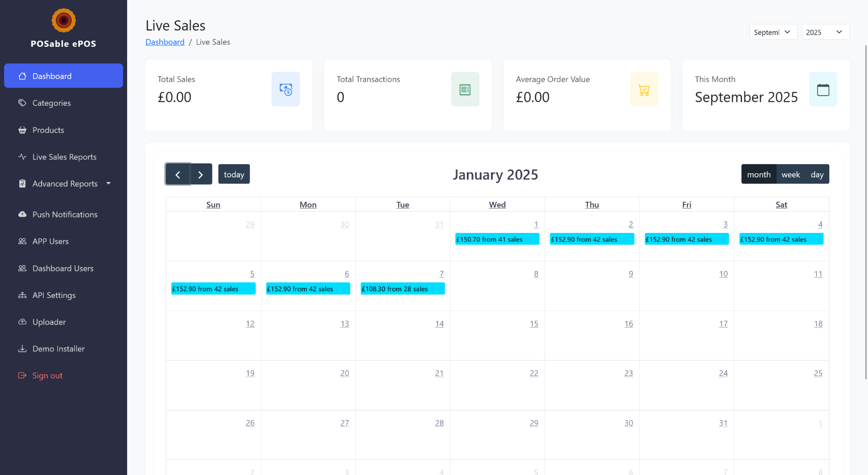Open the month selection dropdown
This screenshot has width=868, height=475.
click(773, 32)
